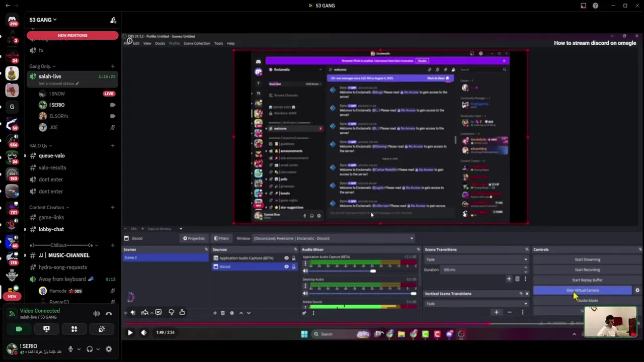Open the OBS Window selection dropdown
Image resolution: width=644 pixels, height=362 pixels.
click(x=333, y=238)
